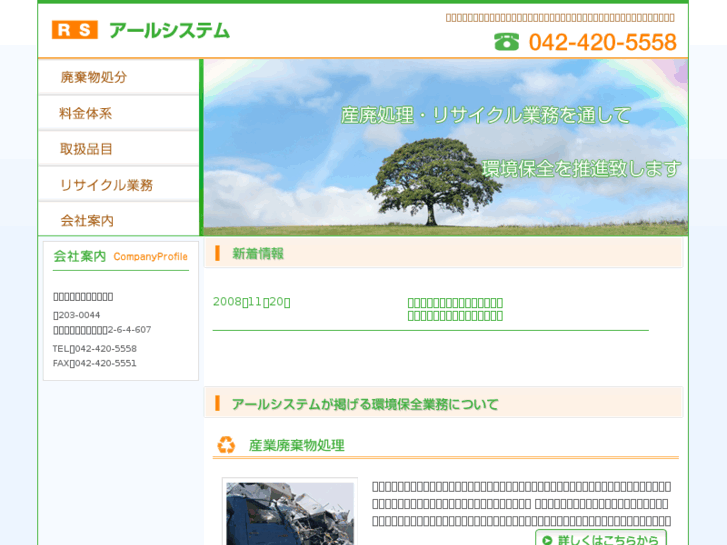Click the TEL 042-420-5558 line

pos(95,348)
